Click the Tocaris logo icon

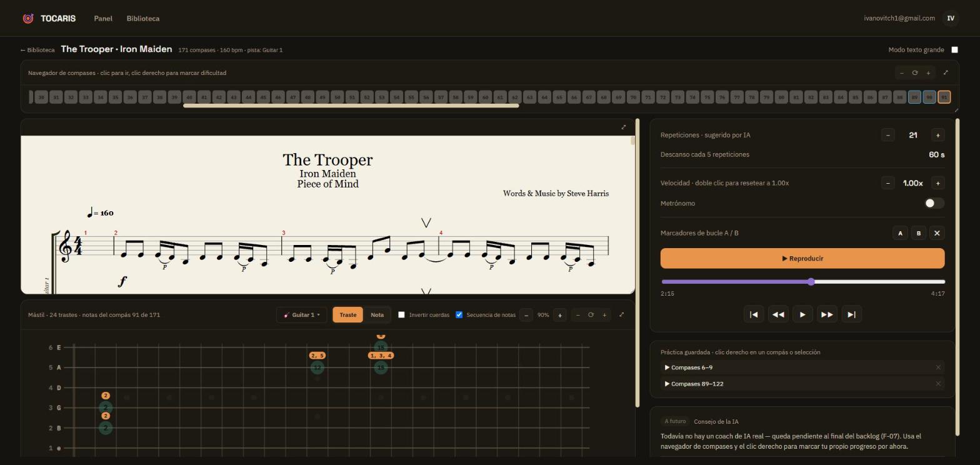point(28,18)
